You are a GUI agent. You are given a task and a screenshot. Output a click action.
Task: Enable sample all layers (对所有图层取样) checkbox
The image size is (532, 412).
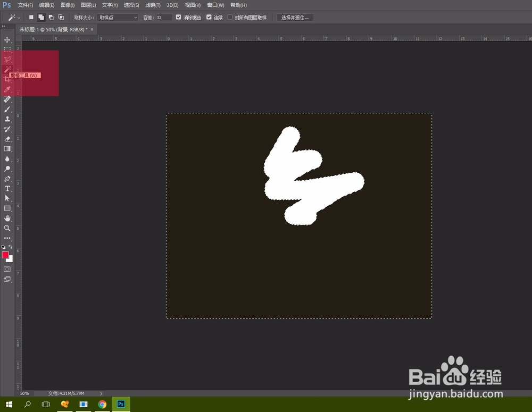point(230,18)
